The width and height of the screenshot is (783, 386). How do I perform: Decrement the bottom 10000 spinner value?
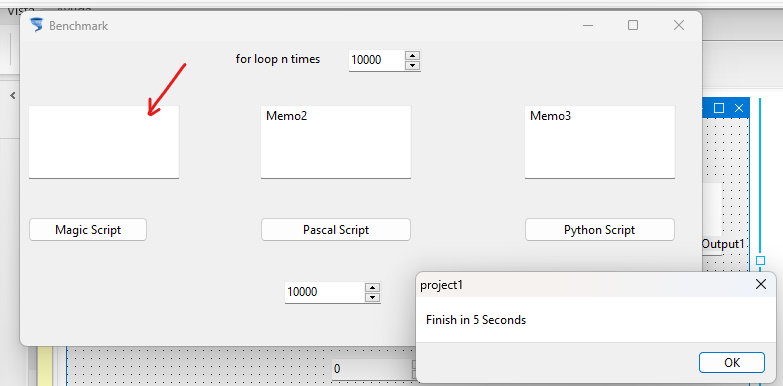[372, 297]
